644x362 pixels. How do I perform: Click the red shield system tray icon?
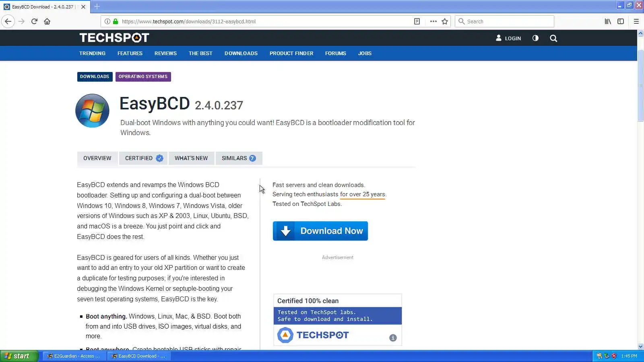click(614, 356)
